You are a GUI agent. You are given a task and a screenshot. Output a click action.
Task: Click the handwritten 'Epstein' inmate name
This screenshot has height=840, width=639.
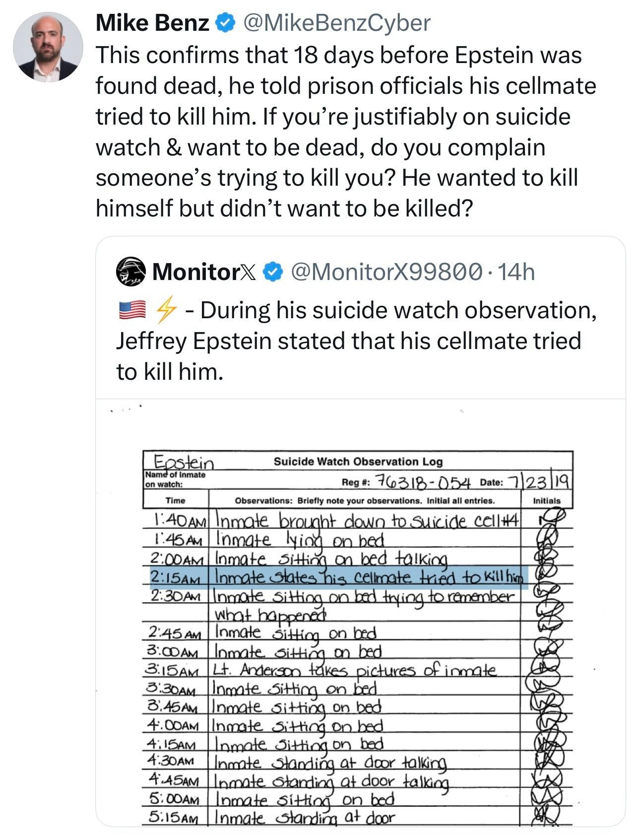184,462
